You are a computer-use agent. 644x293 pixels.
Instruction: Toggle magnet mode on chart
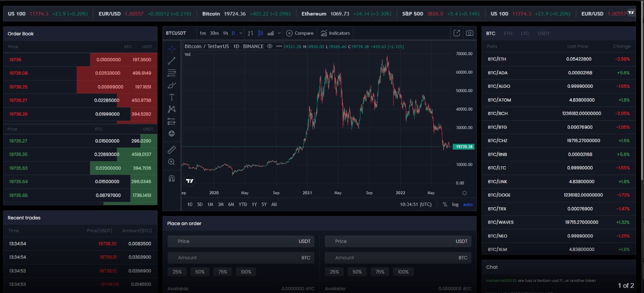(171, 178)
